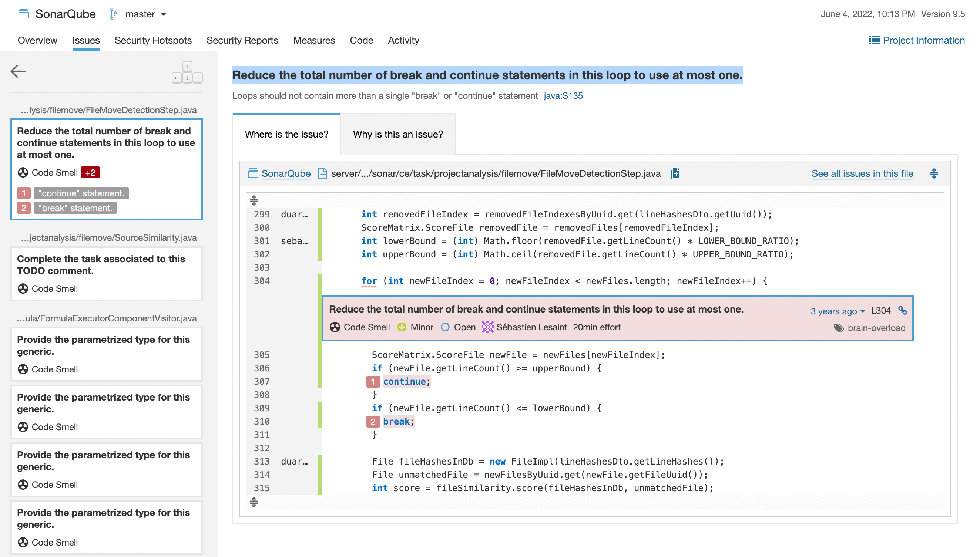Viewport: 980px width, 557px height.
Task: Open the java:S135 rule link
Action: pyautogui.click(x=563, y=96)
